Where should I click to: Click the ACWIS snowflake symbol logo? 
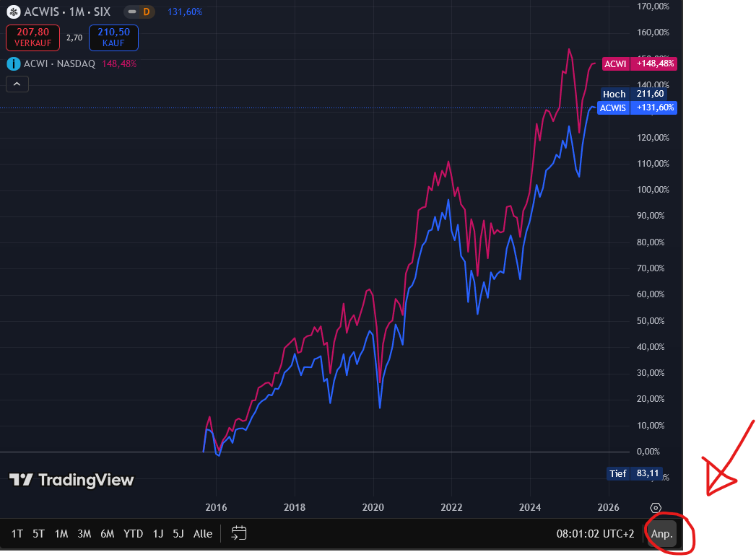tap(14, 12)
